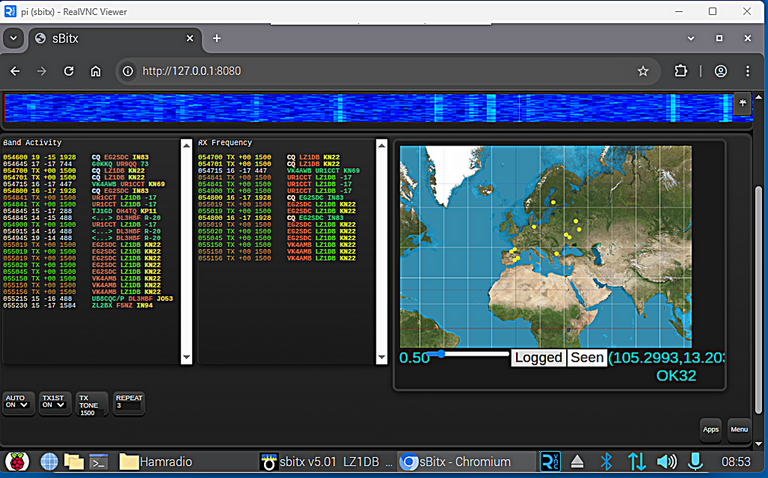The image size is (768, 478).
Task: Open the Raspberry Pi start menu
Action: click(x=18, y=462)
